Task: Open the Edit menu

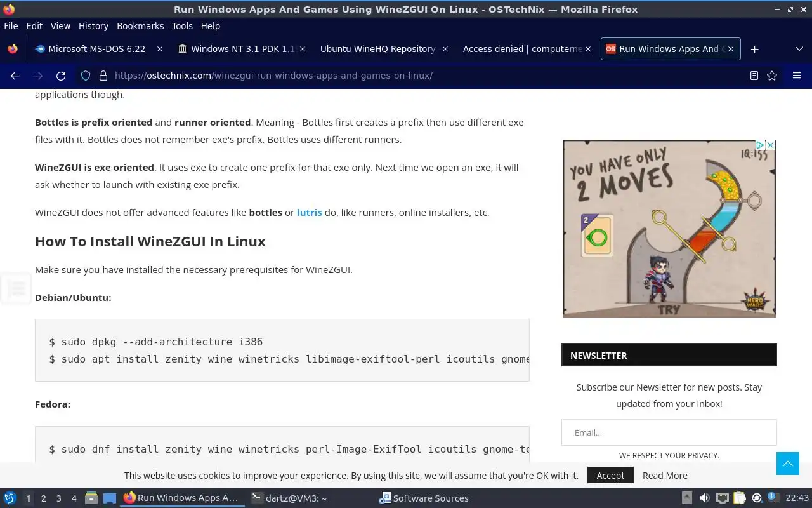Action: coord(34,26)
